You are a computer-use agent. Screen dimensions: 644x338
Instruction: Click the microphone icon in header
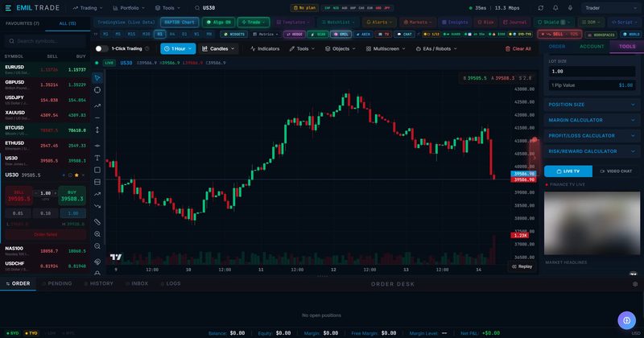click(570, 8)
